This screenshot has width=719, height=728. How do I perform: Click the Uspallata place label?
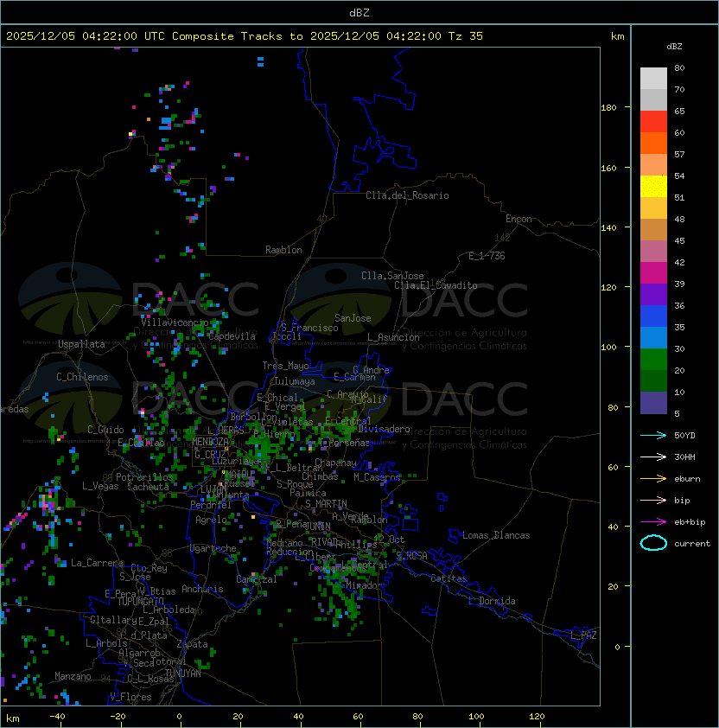pos(81,344)
